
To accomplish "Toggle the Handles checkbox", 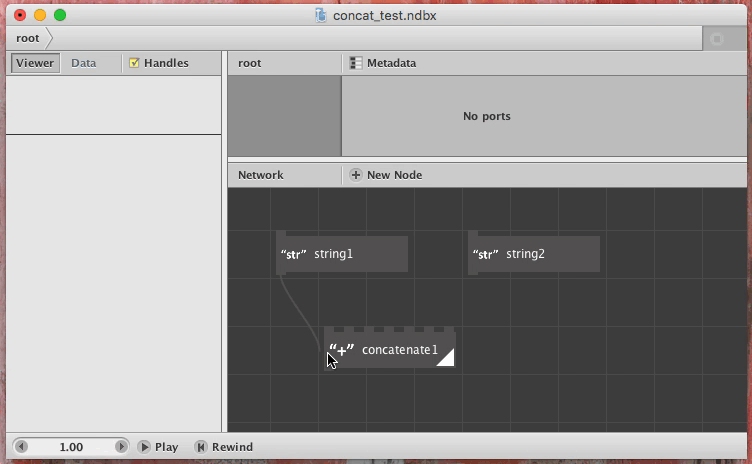I will pos(134,63).
